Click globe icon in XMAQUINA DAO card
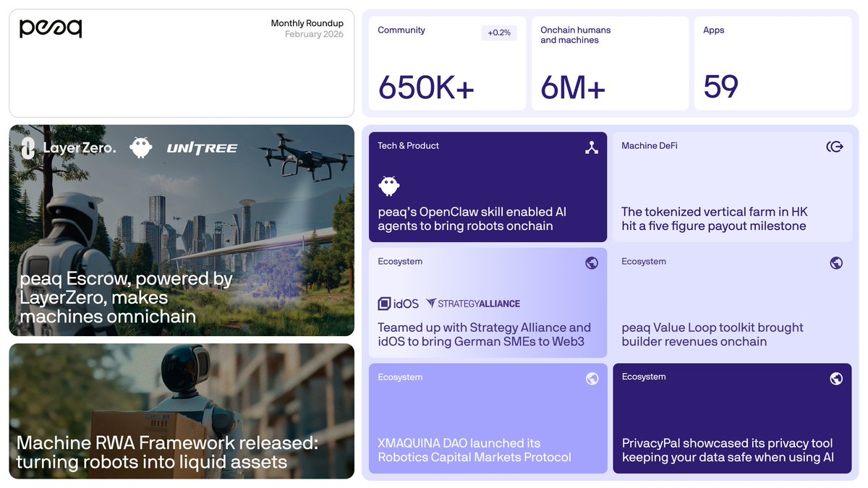This screenshot has height=488, width=868. (x=592, y=379)
